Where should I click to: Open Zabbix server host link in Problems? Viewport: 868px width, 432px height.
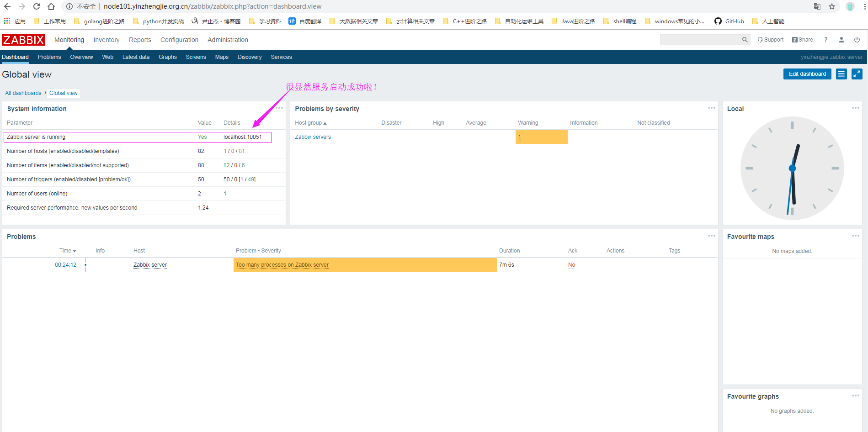click(x=150, y=265)
